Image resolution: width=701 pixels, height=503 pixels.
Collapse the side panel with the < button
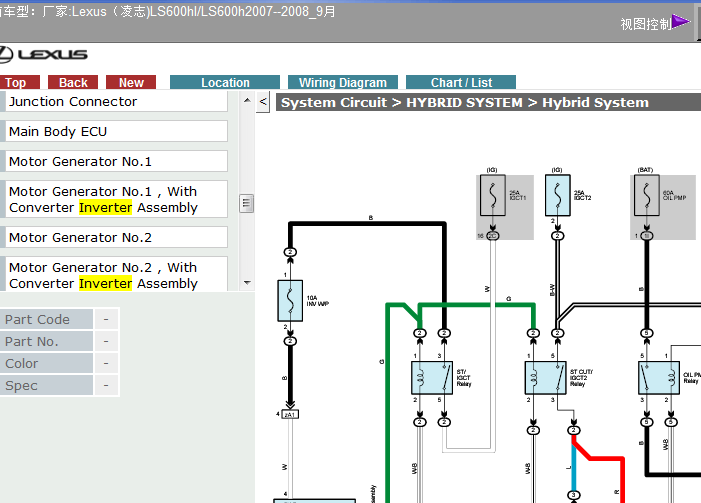[x=263, y=102]
